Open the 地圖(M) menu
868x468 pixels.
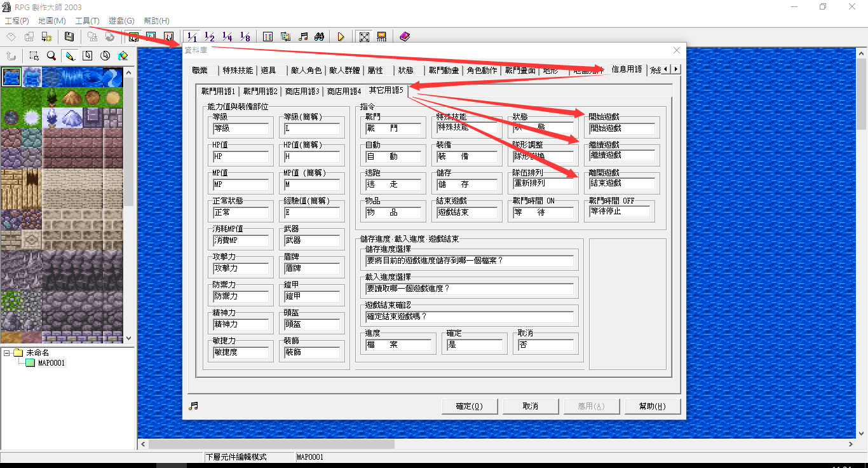tap(52, 21)
